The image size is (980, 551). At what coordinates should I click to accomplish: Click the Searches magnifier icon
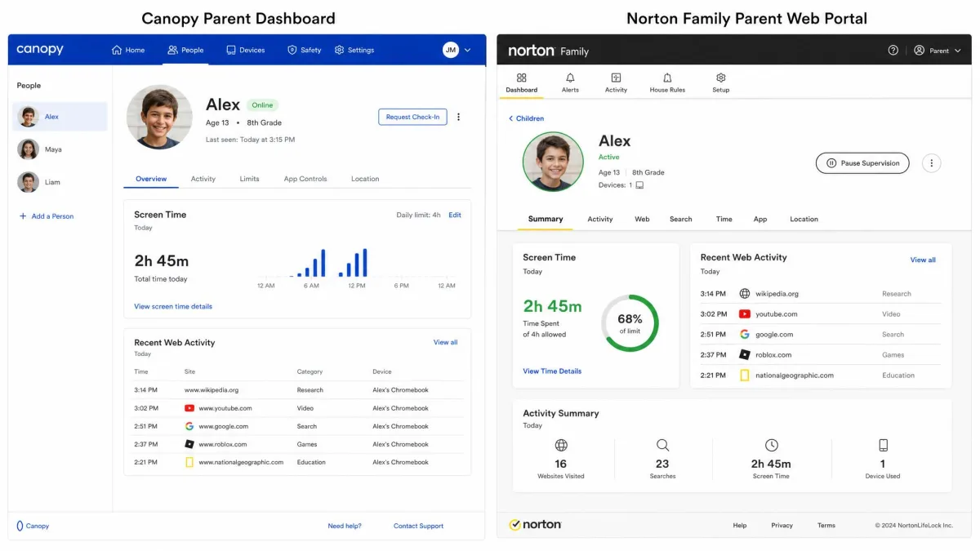[x=662, y=446]
